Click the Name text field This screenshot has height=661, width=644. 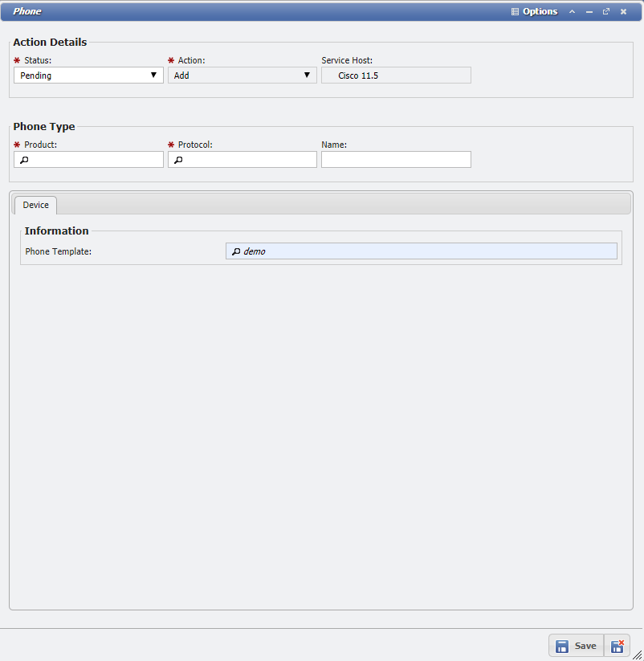tap(396, 160)
